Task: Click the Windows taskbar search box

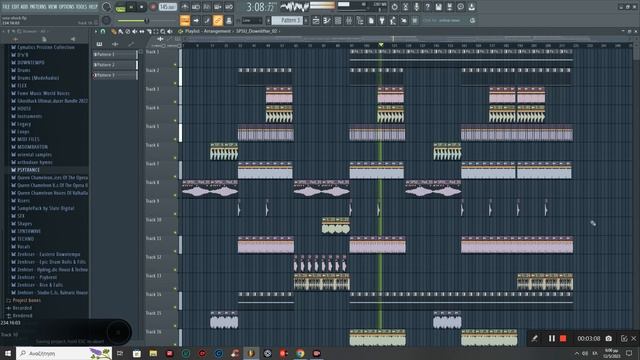Action: point(64,353)
